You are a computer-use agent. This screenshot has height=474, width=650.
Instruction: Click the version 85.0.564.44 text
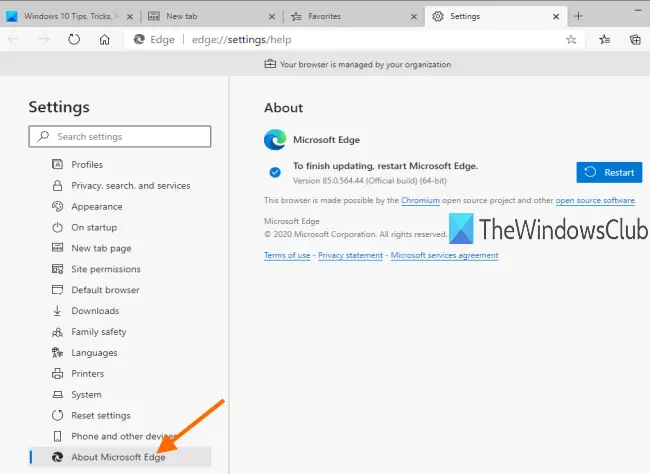[370, 181]
